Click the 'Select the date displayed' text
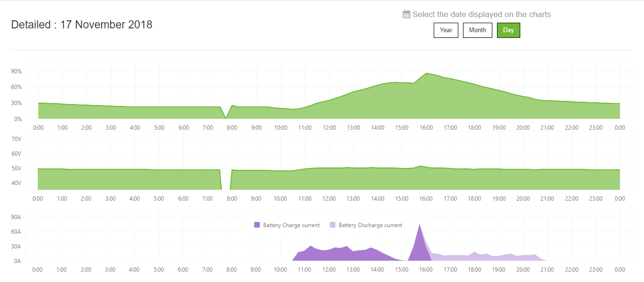Screen dimensions: 644x282 coord(481,14)
